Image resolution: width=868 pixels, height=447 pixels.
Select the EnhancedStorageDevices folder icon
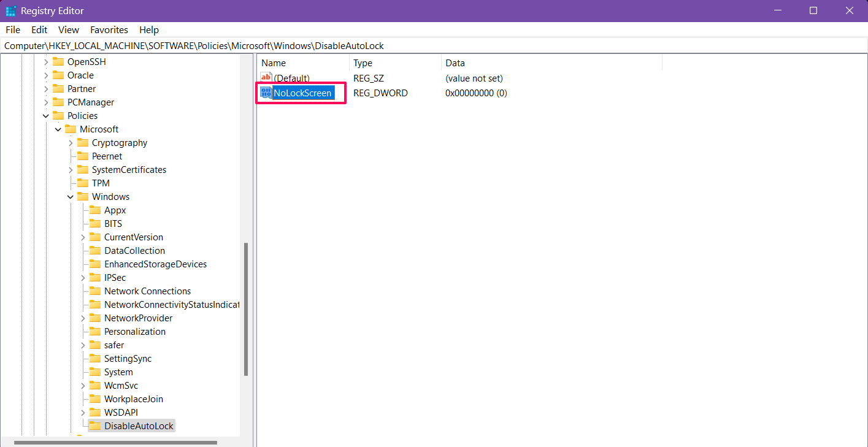point(95,264)
